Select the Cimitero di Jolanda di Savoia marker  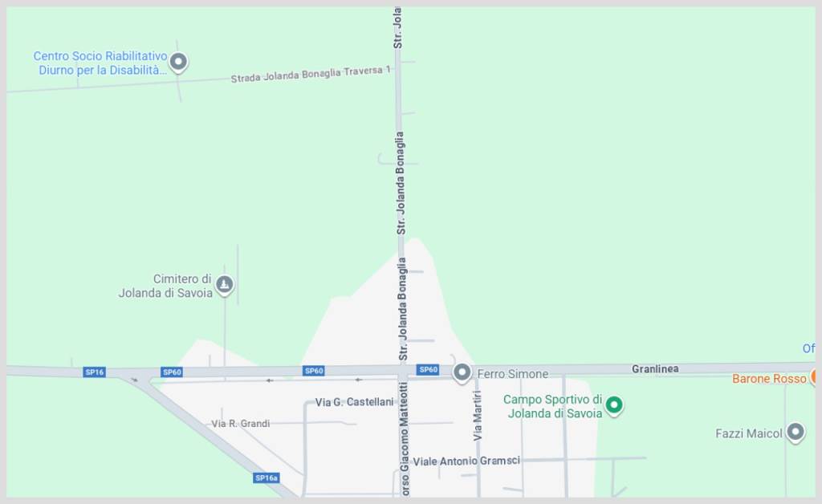click(225, 285)
